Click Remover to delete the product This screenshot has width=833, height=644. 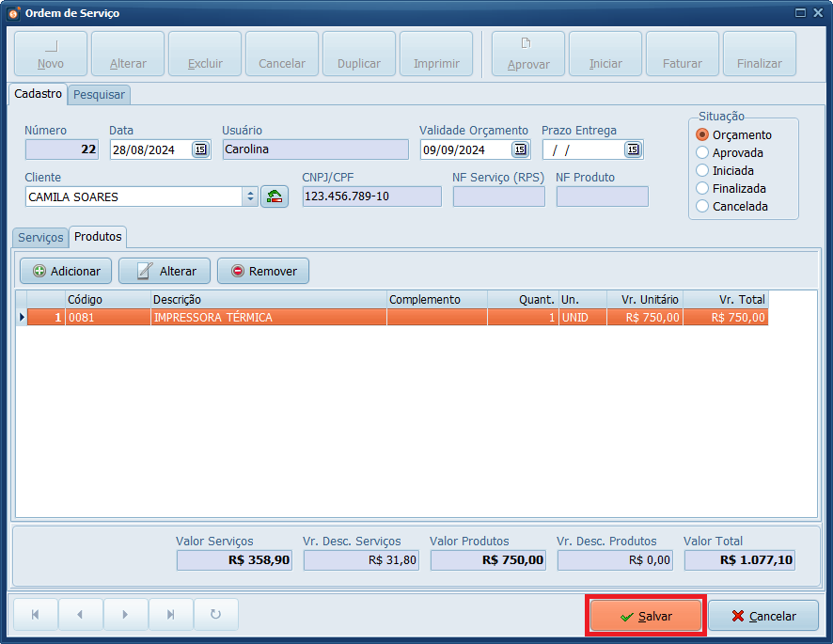coord(263,271)
